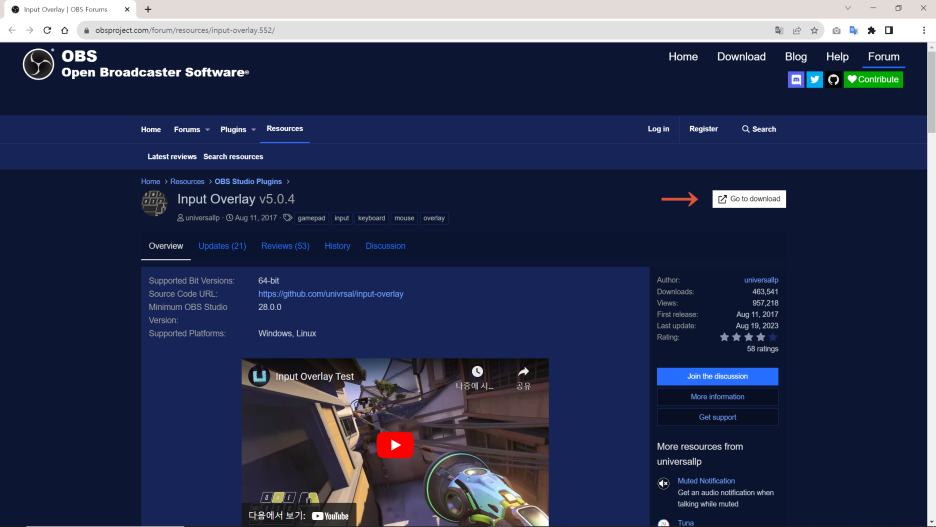Reload the page
This screenshot has height=527, width=936.
[47, 30]
